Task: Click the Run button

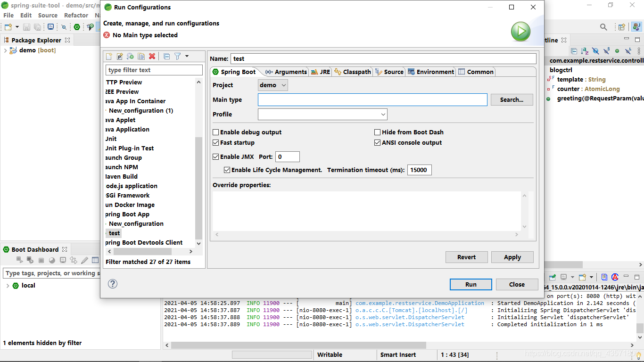Action: (x=471, y=285)
